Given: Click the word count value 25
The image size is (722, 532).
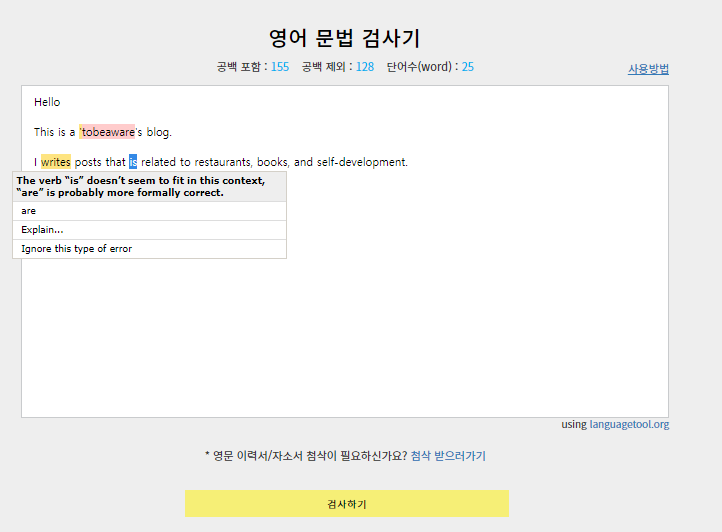Looking at the screenshot, I should [468, 67].
